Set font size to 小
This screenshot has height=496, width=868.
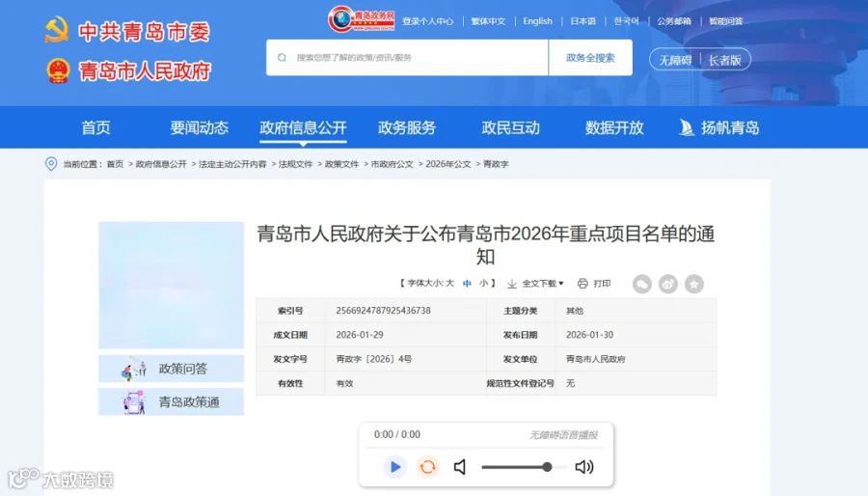484,283
